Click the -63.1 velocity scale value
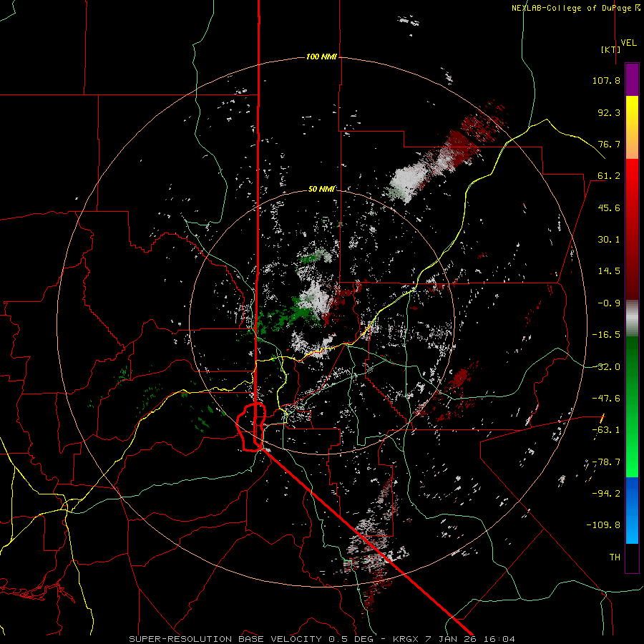Screen dimensions: 644x644 coord(606,430)
